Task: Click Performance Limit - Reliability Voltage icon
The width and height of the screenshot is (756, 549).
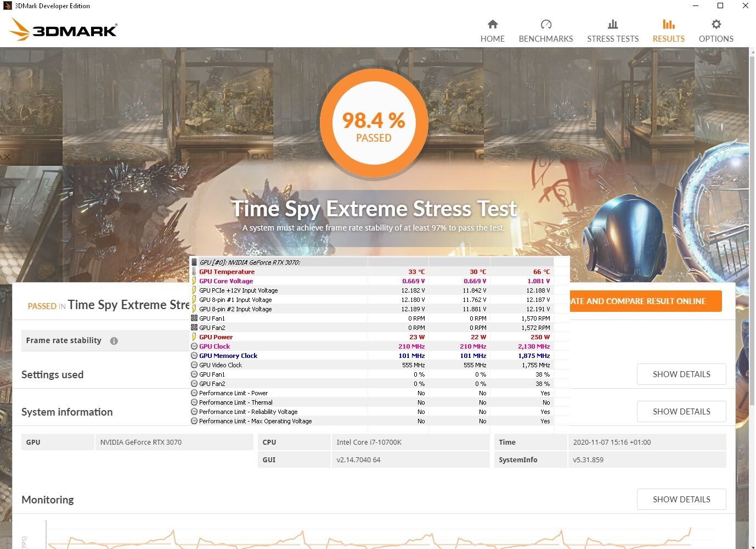Action: coord(194,412)
